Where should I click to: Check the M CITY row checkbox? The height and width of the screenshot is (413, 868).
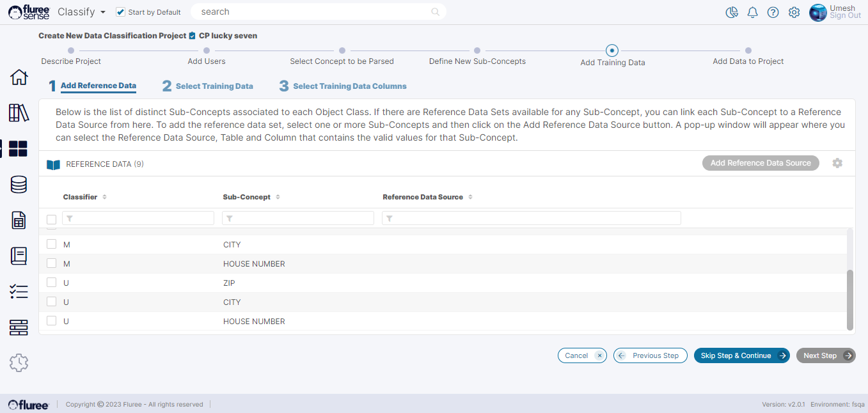tap(52, 244)
